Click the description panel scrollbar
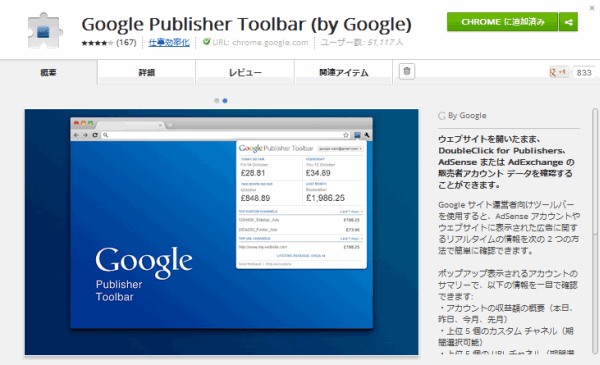Image resolution: width=600 pixels, height=365 pixels. [595, 231]
